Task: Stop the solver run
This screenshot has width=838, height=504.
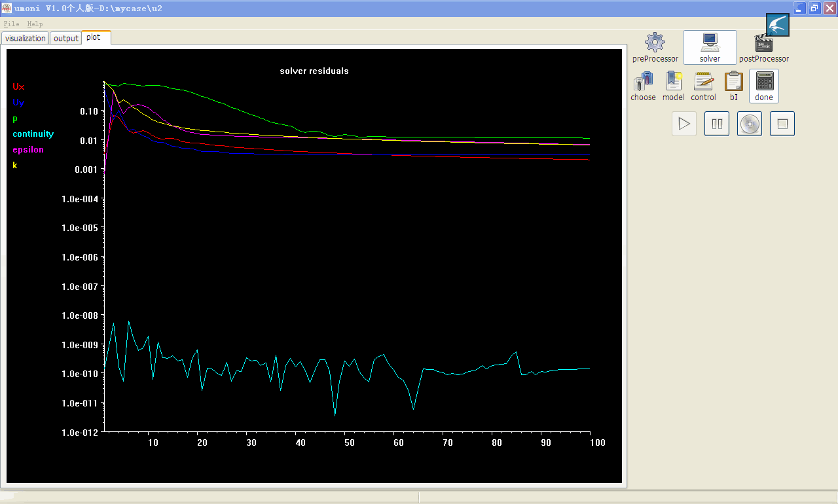Action: pyautogui.click(x=782, y=124)
